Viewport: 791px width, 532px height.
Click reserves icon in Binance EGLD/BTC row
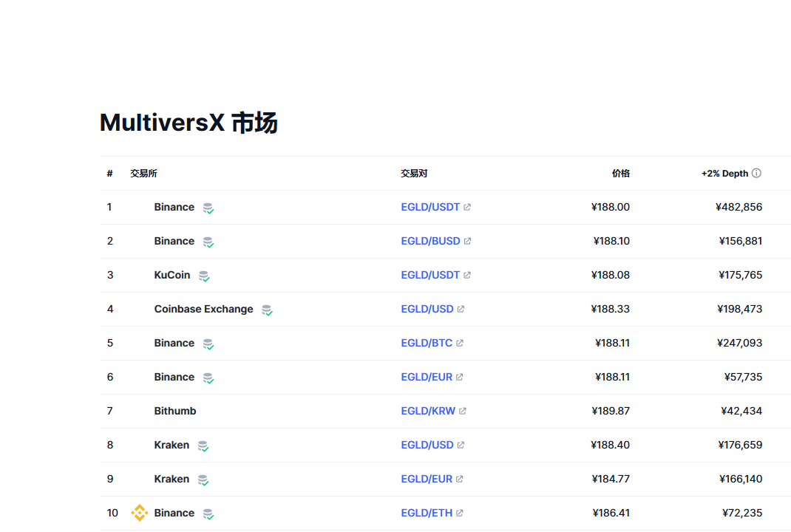click(208, 344)
